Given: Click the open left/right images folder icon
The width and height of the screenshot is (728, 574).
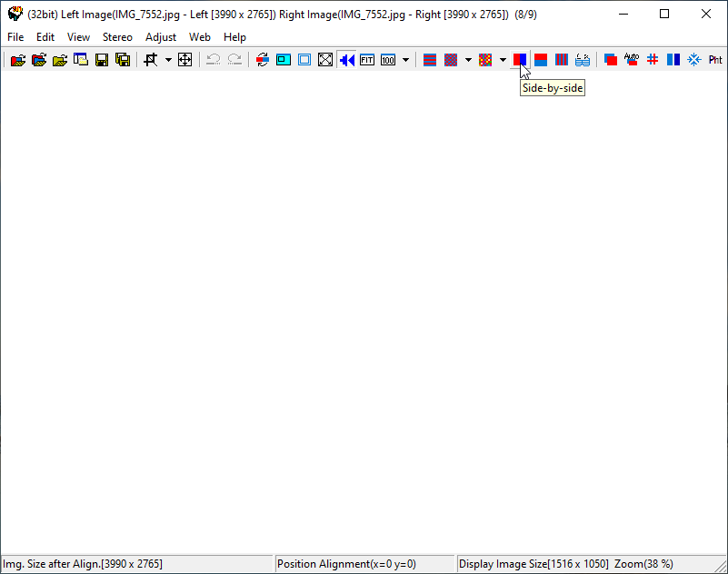Looking at the screenshot, I should (39, 60).
